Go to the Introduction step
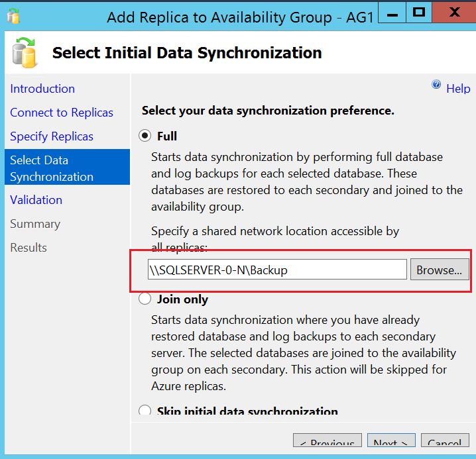This screenshot has height=459, width=476. [x=42, y=89]
